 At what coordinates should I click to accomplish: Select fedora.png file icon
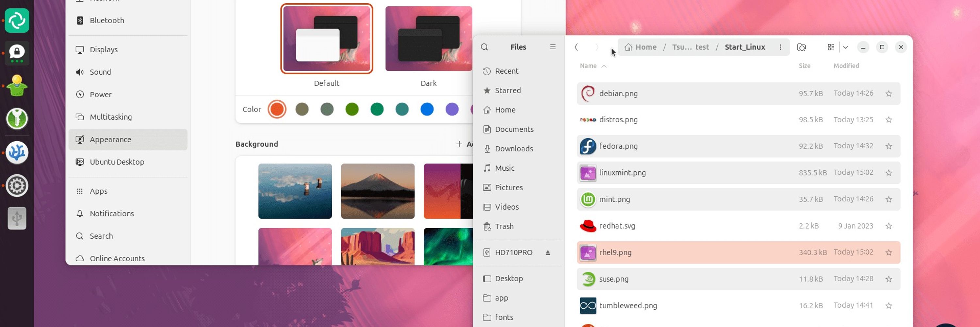pos(588,146)
